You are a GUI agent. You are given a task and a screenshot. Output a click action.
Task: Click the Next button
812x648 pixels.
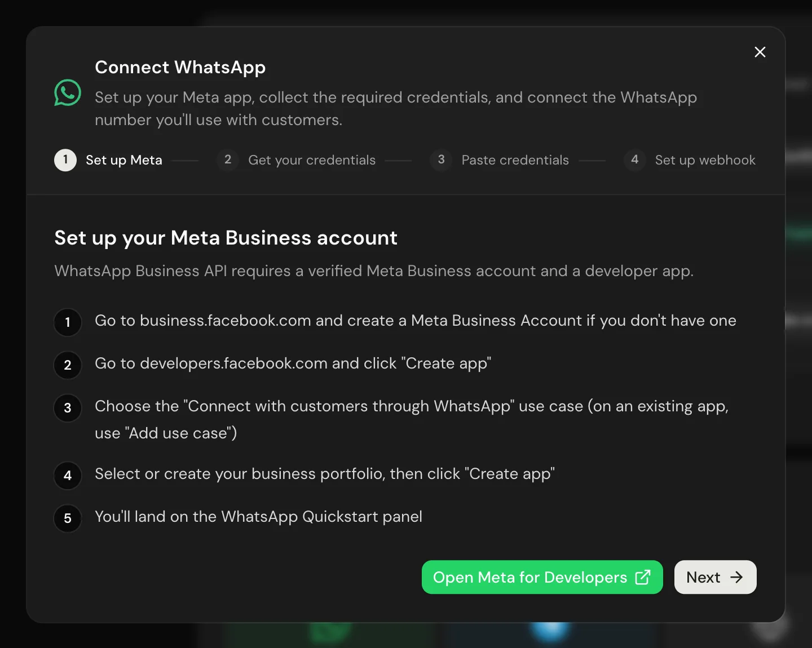point(715,577)
